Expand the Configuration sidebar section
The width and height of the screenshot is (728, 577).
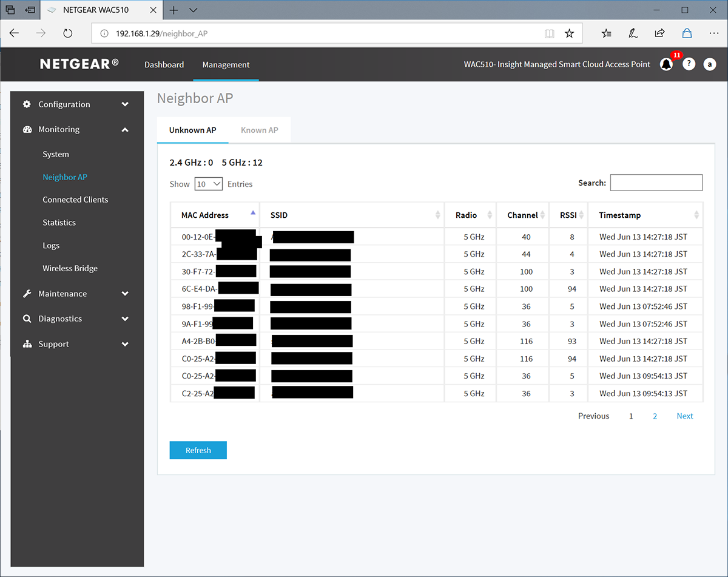(x=77, y=104)
